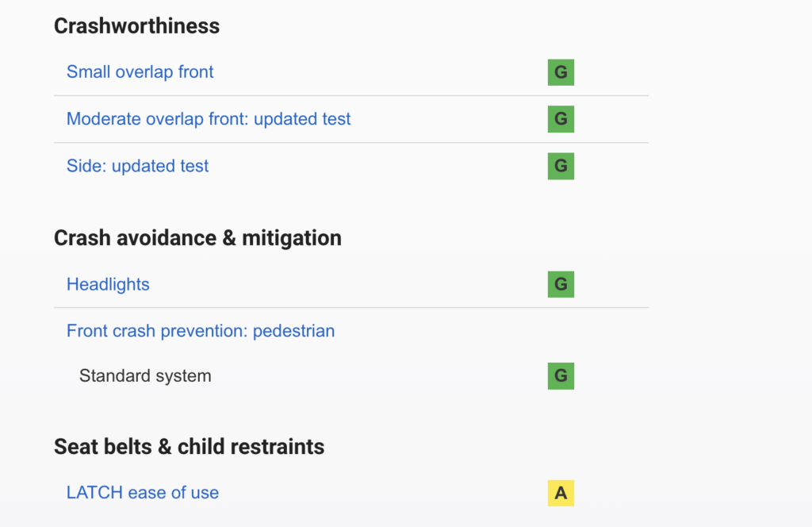
Task: Click the green G badge for Small overlap front
Action: click(x=561, y=72)
